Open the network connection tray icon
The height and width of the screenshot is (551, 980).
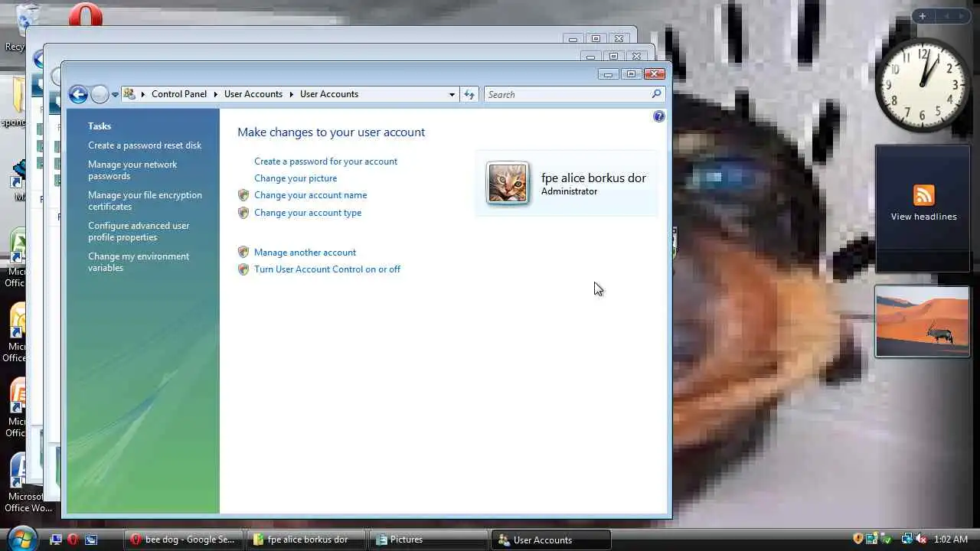906,539
